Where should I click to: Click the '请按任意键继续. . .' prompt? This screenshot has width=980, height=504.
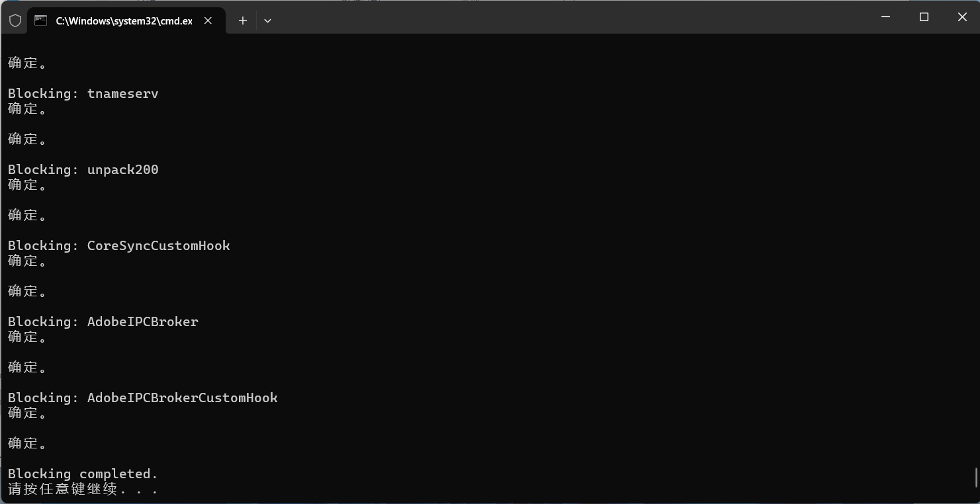click(83, 489)
